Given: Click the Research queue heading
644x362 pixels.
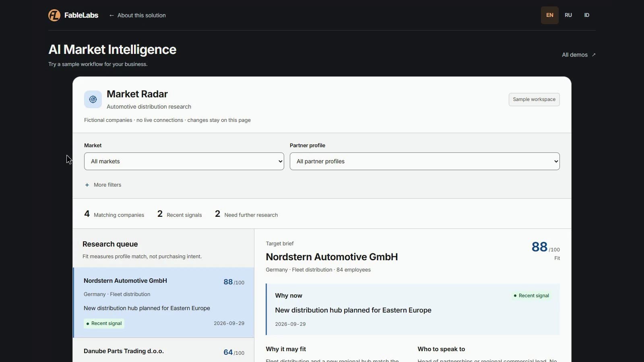Looking at the screenshot, I should (110, 244).
